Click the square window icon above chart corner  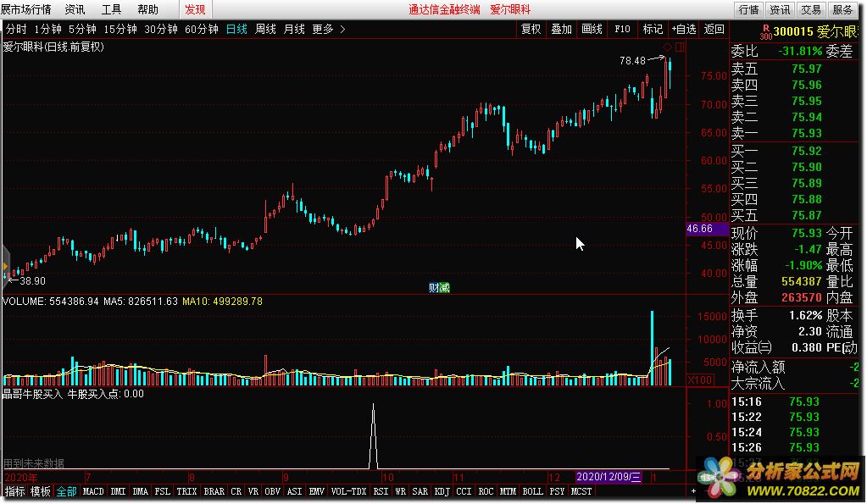pos(680,47)
